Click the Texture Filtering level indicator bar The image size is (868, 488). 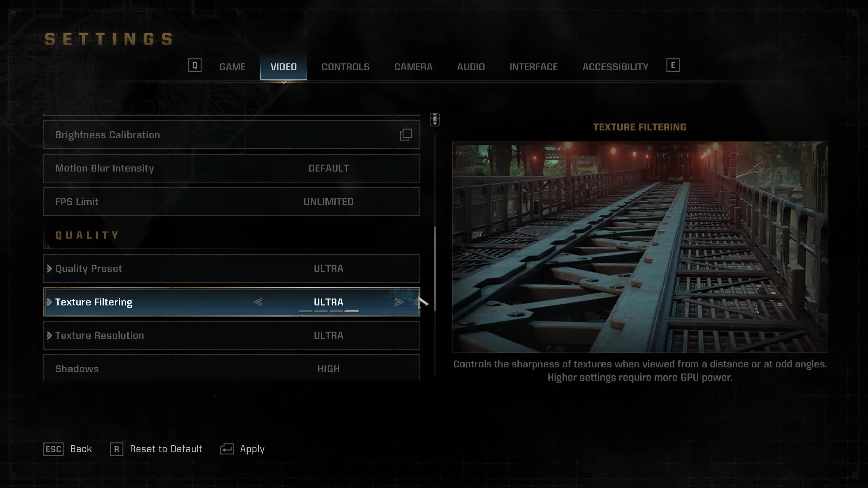click(x=329, y=311)
